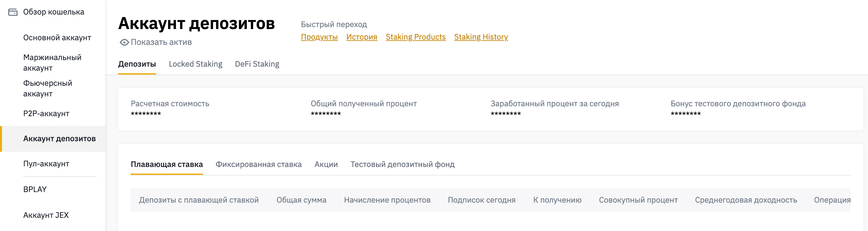The height and width of the screenshot is (231, 868).
Task: Click К получению column header
Action: (x=557, y=200)
